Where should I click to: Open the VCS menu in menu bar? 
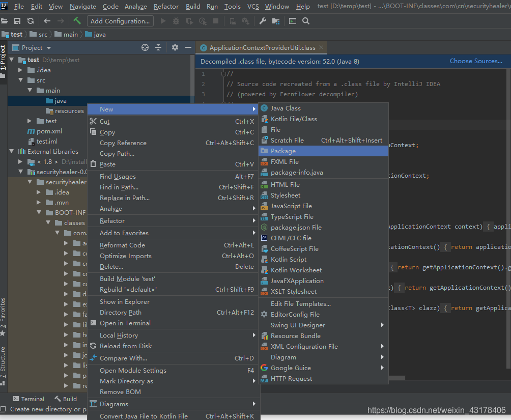coord(253,7)
